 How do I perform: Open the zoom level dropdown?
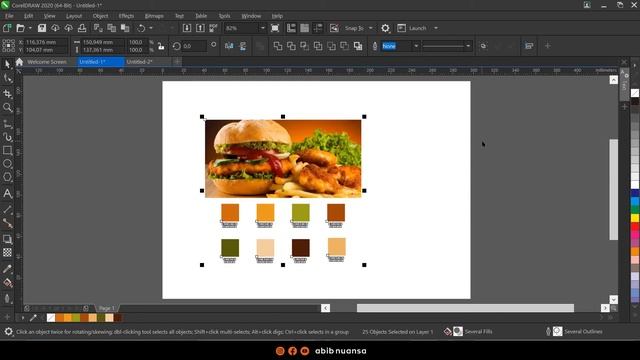262,28
